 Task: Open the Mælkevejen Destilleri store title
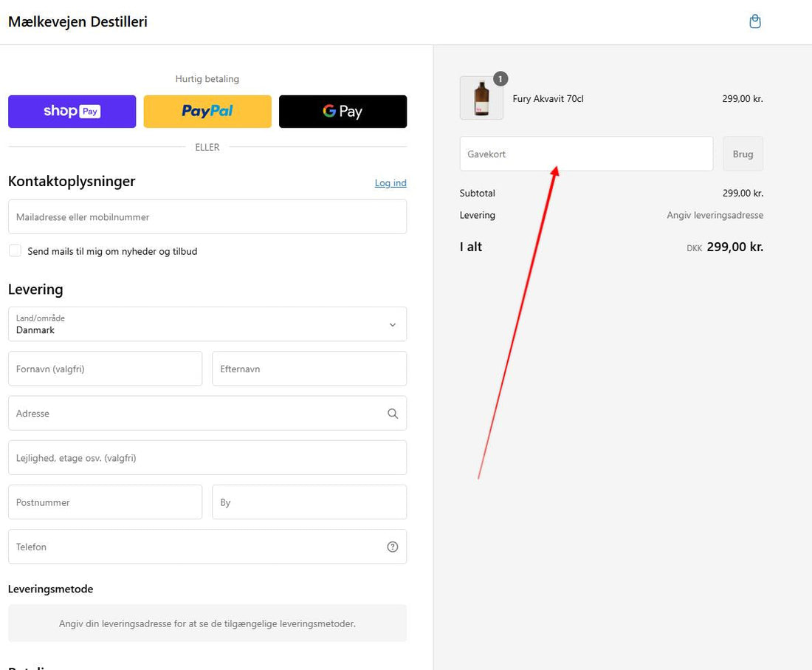78,21
